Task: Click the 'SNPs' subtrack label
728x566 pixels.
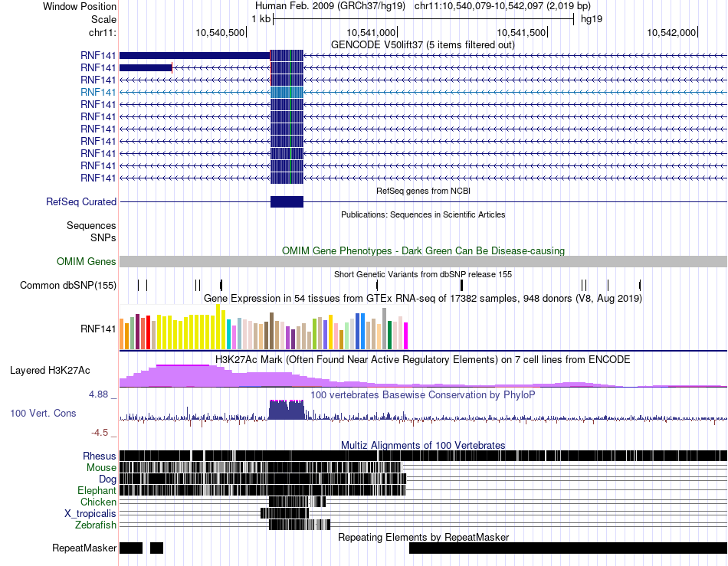Action: [103, 237]
